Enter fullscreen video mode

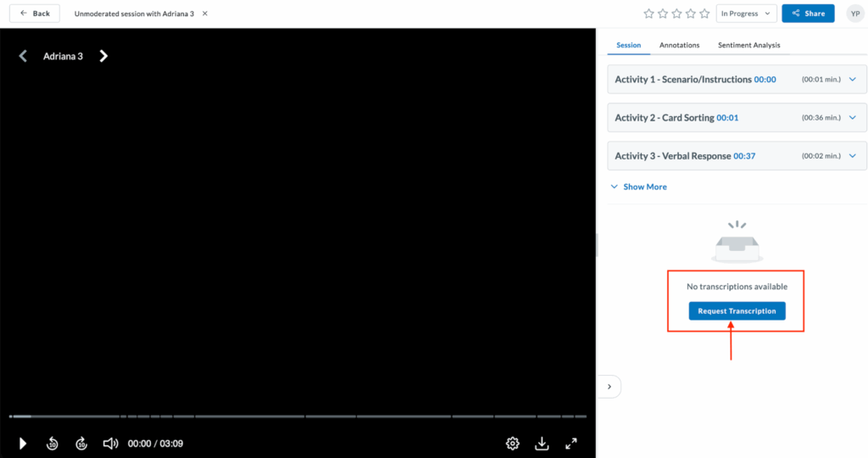pos(571,443)
